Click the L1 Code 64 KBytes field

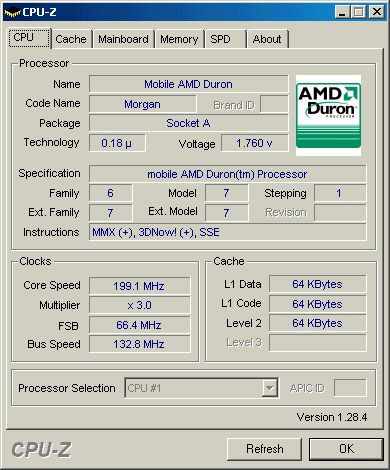(318, 304)
